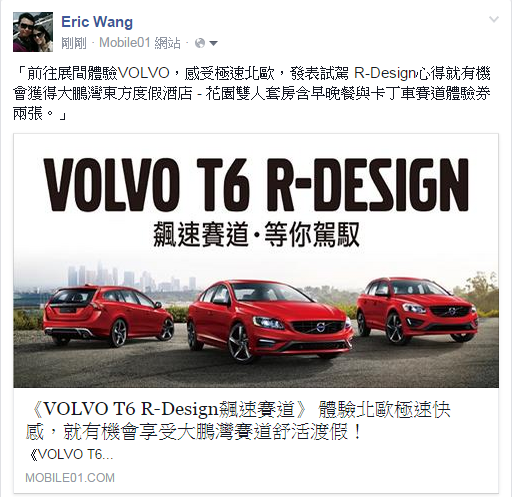The width and height of the screenshot is (512, 497).
Task: Expand the audience dropdown arrow beside globe
Action: (213, 43)
